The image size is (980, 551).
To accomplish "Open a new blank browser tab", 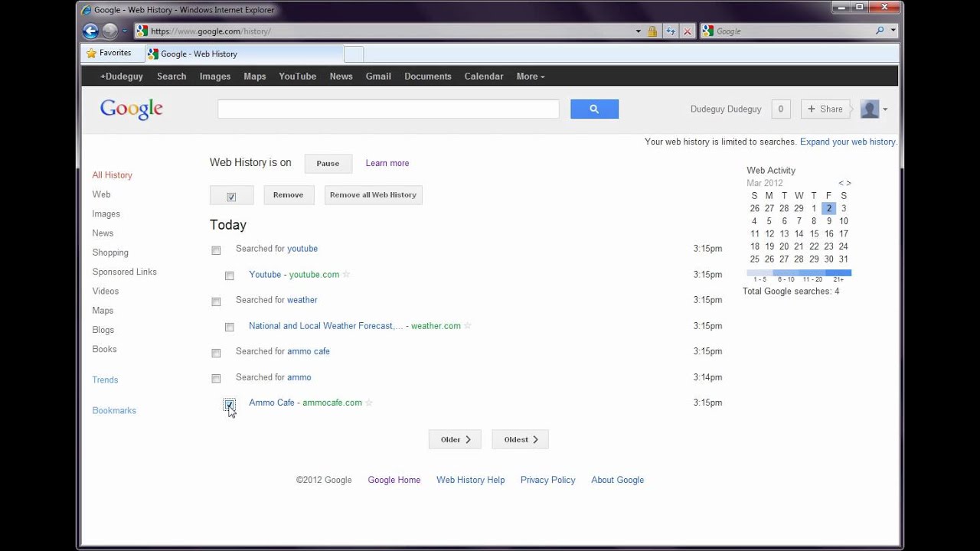I will click(x=353, y=54).
